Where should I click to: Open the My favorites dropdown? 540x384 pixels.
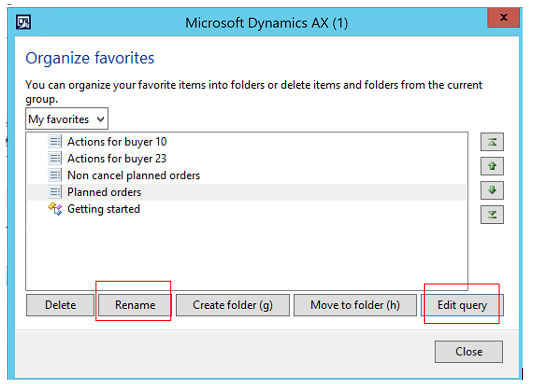(x=67, y=119)
